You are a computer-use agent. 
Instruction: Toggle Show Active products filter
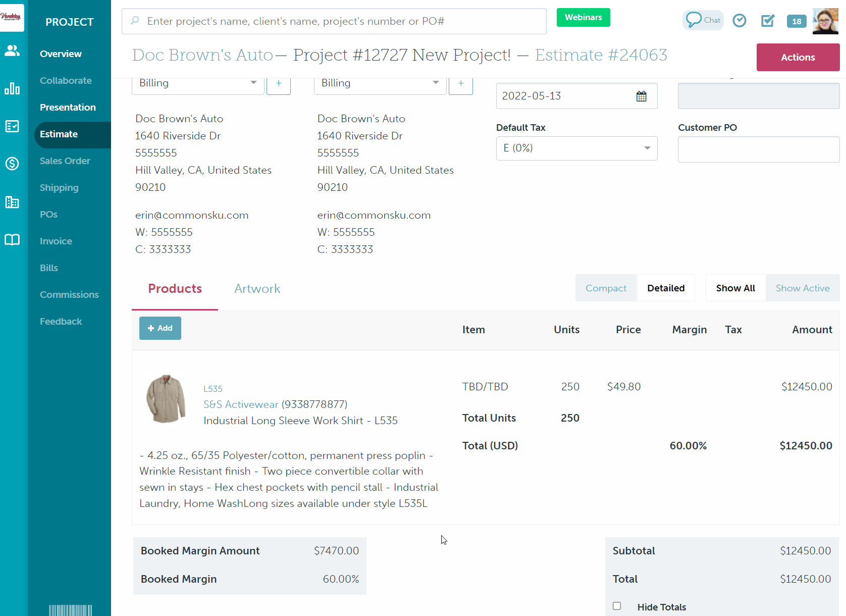(802, 288)
